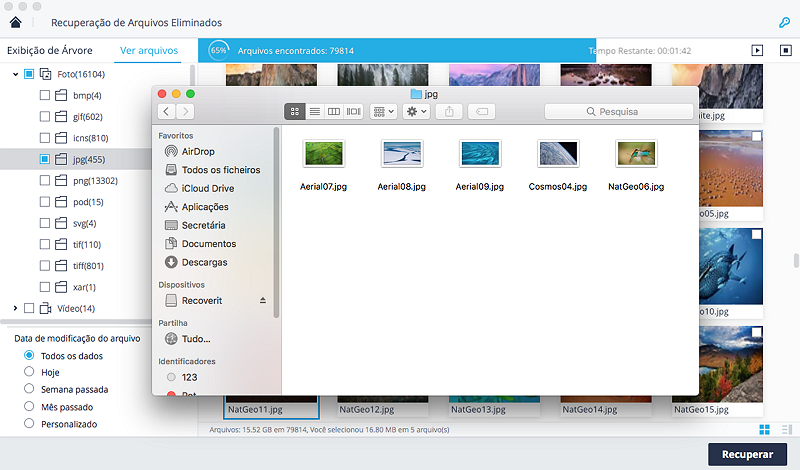Select Finder column view
The image size is (800, 470).
(334, 111)
